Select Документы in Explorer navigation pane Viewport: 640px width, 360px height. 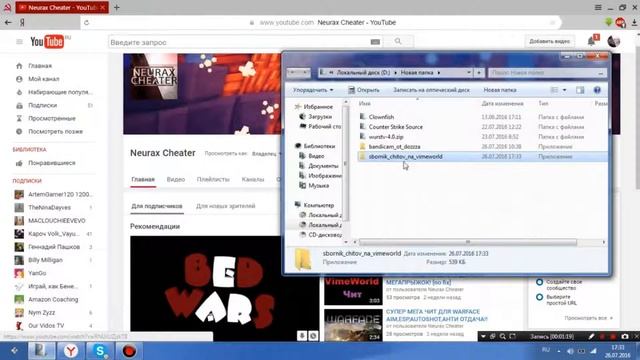click(322, 166)
